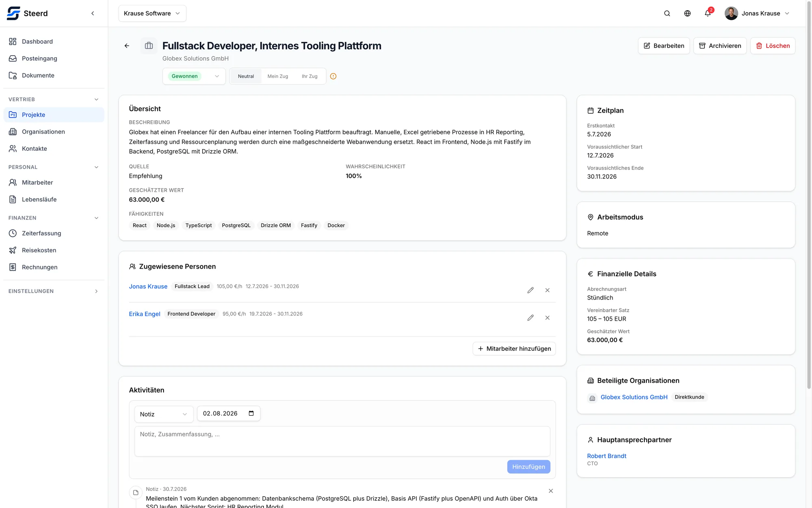Screen dimensions: 812x508
Task: Select Projekte in the sidebar
Action: 54,115
